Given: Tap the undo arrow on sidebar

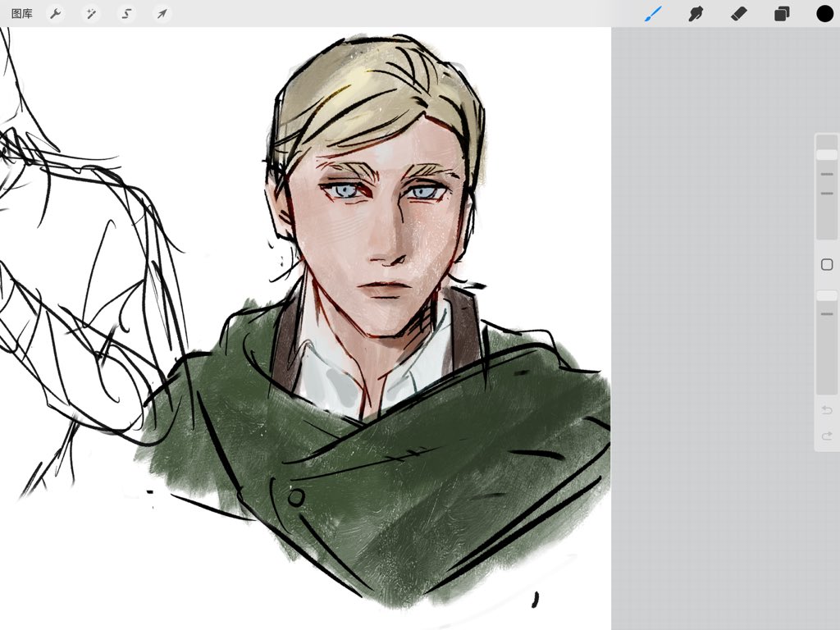Looking at the screenshot, I should click(x=827, y=410).
